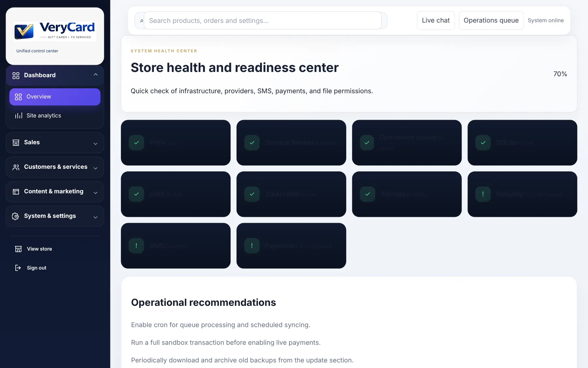Screen dimensions: 588x368
Task: Expand System & settings chevron
Action: tap(95, 217)
